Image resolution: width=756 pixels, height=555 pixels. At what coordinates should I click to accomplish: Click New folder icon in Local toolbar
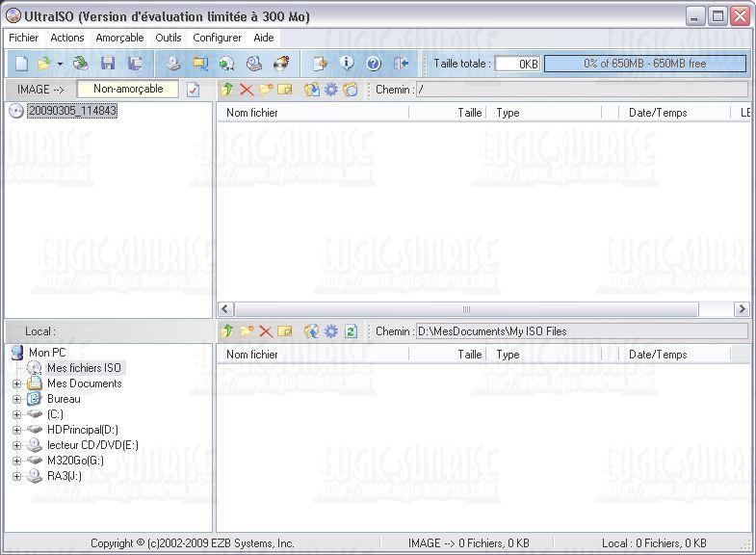247,331
